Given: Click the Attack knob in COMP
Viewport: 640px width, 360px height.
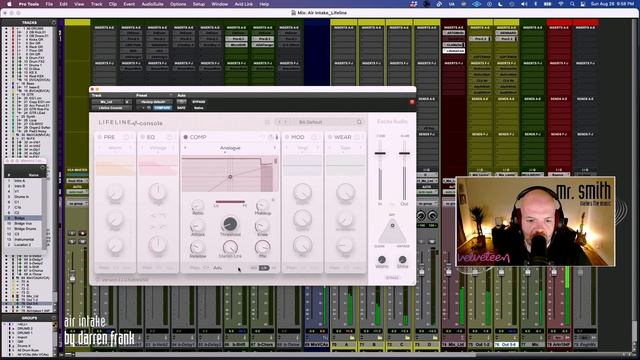Looking at the screenshot, I should pos(198,226).
